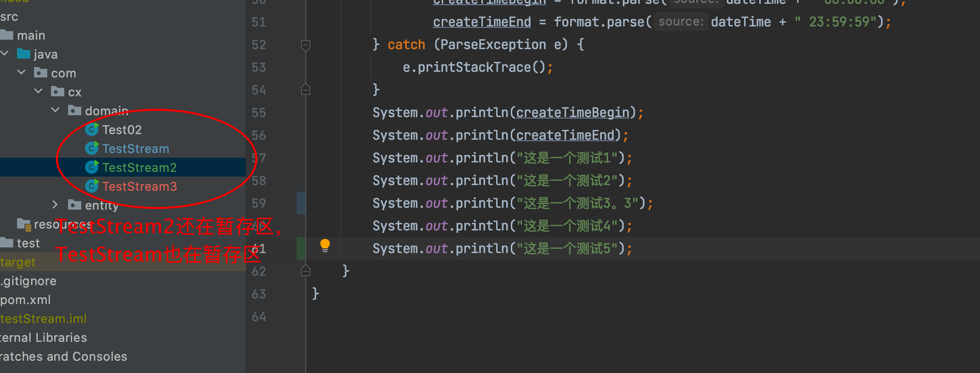980x373 pixels.
Task: Select External Libraries node
Action: 43,338
